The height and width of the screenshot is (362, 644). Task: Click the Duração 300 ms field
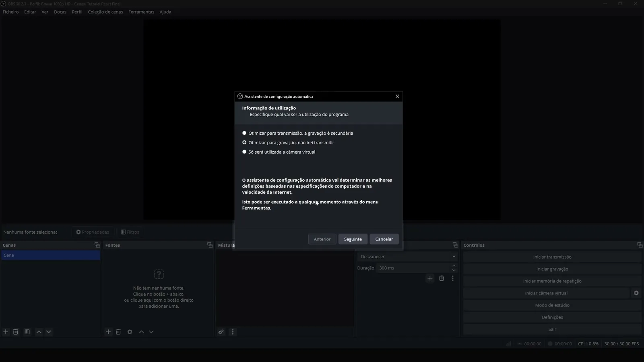[413, 268]
